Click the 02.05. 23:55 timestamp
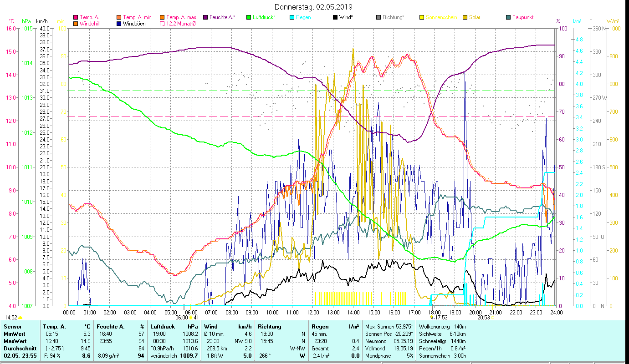Image resolution: width=629 pixels, height=364 pixels. pyautogui.click(x=20, y=356)
